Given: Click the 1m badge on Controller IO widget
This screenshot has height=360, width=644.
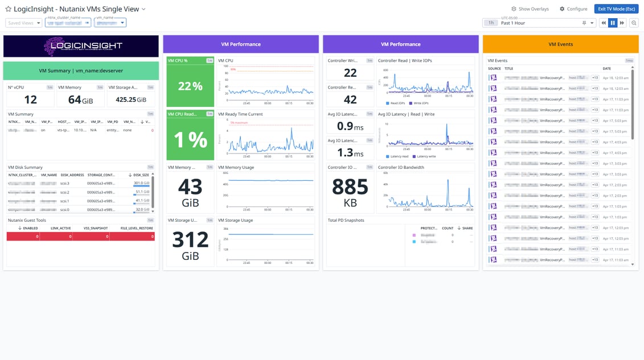Looking at the screenshot, I should [x=370, y=167].
